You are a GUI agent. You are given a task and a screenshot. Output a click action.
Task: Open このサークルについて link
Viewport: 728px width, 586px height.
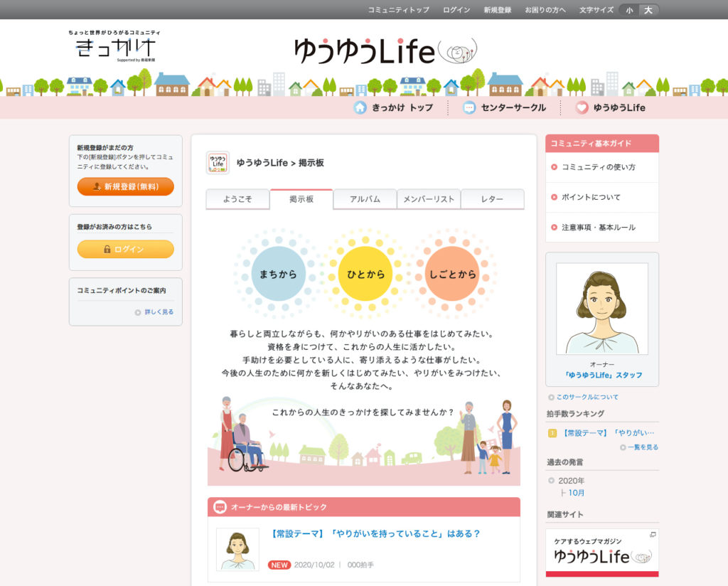(587, 397)
